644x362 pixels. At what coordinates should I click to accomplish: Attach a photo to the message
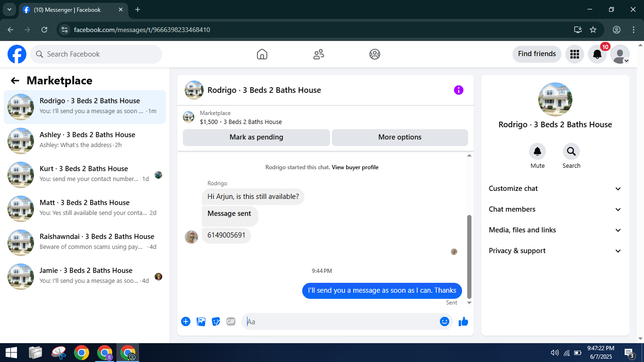(x=201, y=321)
